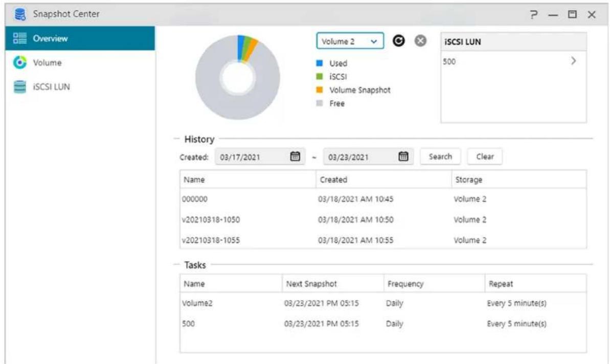
Task: Click the Snapshot Center app icon
Action: pyautogui.click(x=20, y=14)
